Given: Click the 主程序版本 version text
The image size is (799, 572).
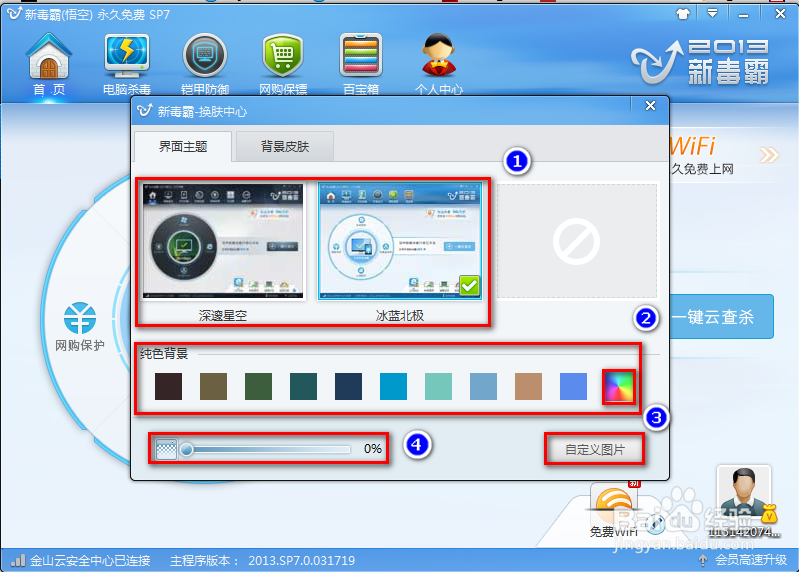Looking at the screenshot, I should coord(262,561).
